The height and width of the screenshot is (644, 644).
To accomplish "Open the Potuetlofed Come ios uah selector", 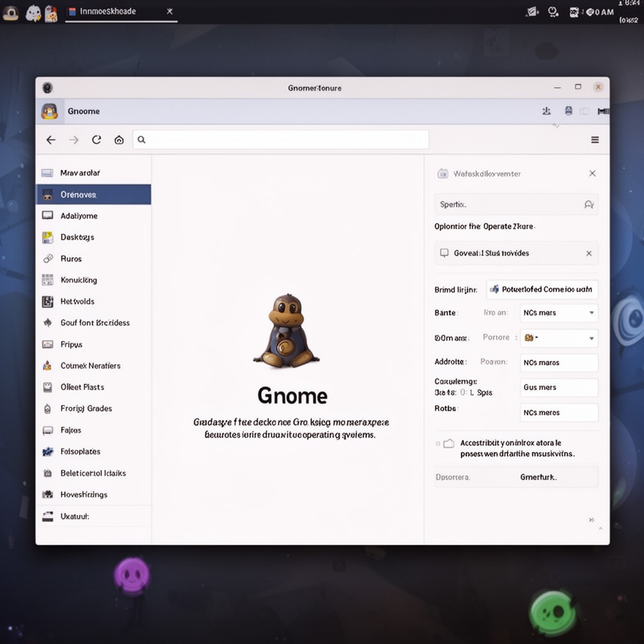I will coord(542,289).
